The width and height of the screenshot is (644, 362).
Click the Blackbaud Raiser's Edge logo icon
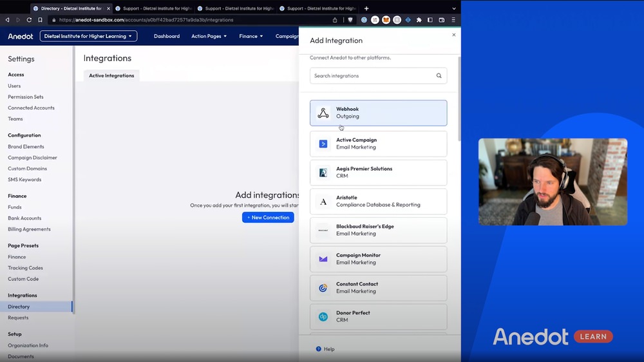pyautogui.click(x=323, y=231)
